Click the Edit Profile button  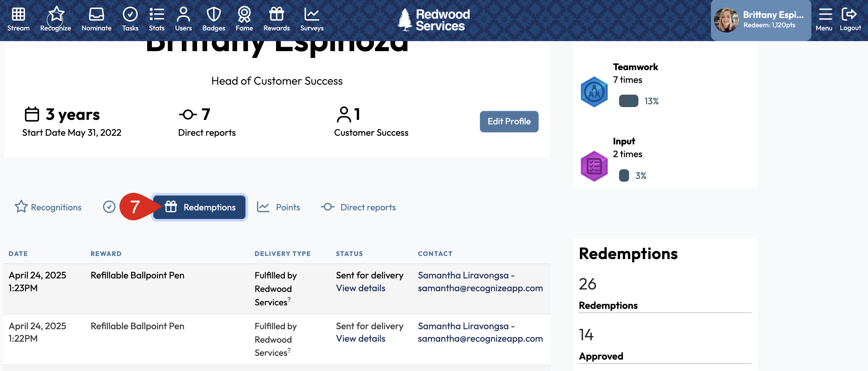(x=509, y=121)
